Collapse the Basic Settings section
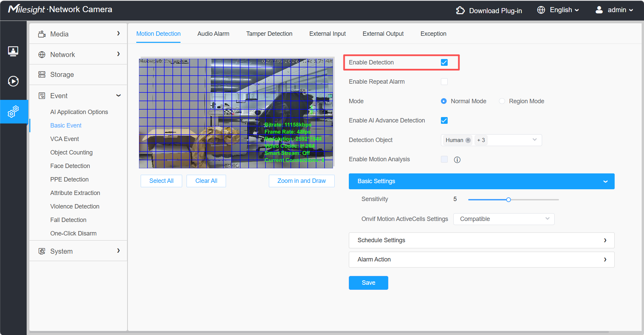The height and width of the screenshot is (335, 644). [481, 181]
